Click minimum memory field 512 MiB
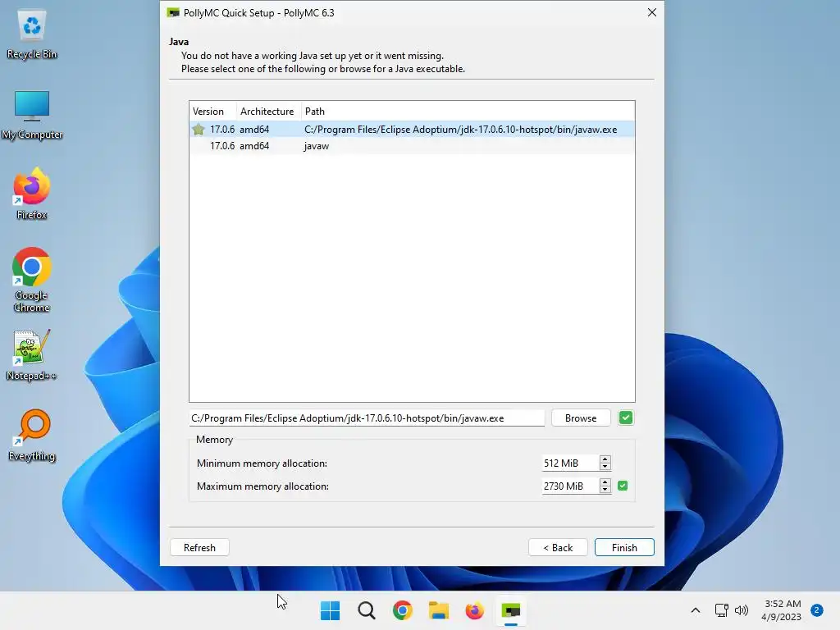This screenshot has width=840, height=630. tap(571, 463)
